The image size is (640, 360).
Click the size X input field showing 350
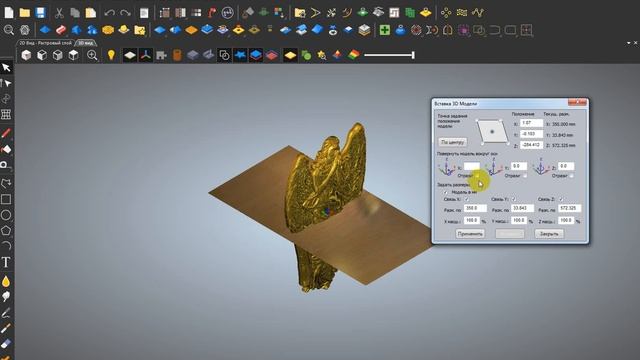(476, 208)
